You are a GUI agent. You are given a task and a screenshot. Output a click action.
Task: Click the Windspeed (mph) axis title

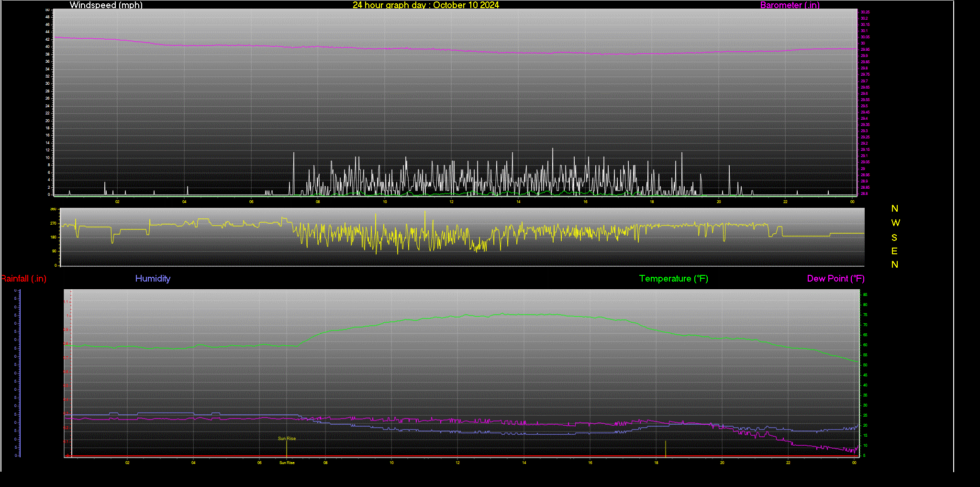[x=106, y=5]
